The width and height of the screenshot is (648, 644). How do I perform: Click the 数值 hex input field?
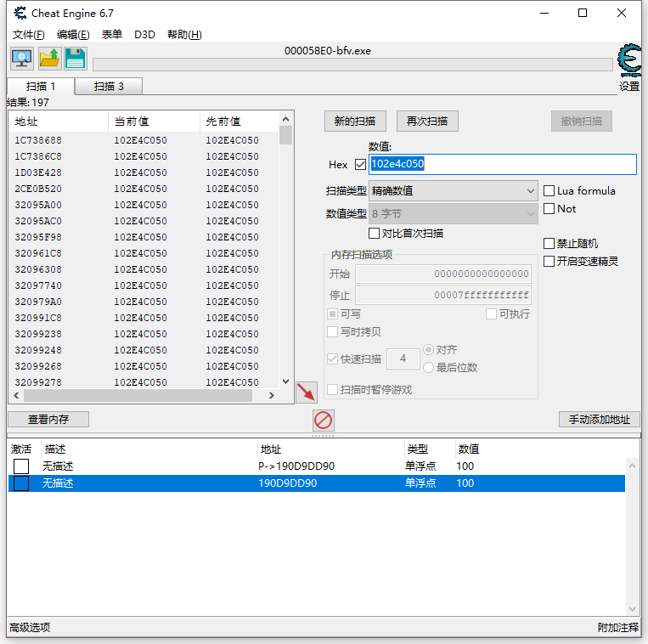click(503, 165)
